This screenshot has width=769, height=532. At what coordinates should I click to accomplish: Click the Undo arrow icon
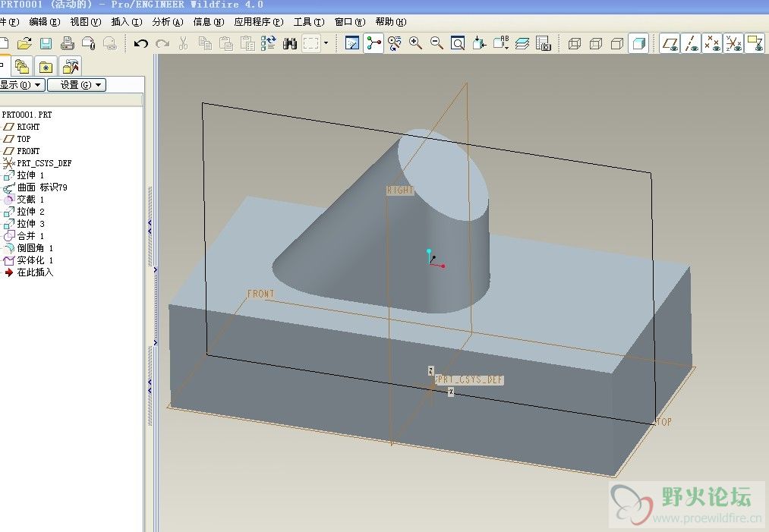click(140, 44)
